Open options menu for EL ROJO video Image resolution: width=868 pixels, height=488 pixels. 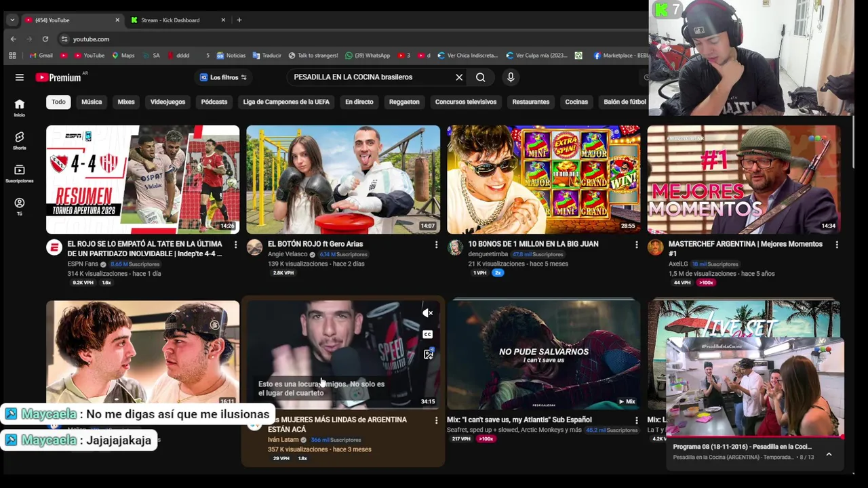pyautogui.click(x=235, y=245)
